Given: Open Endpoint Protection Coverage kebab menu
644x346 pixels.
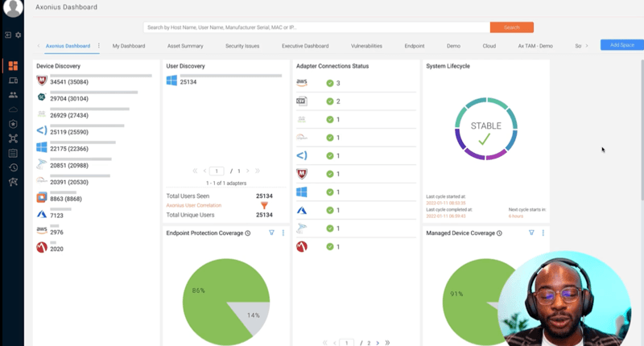Looking at the screenshot, I should (x=283, y=233).
